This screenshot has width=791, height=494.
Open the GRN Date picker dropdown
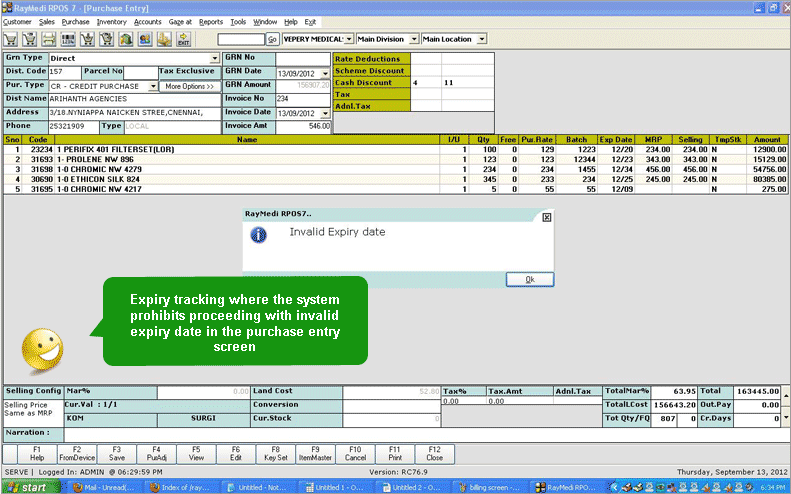(325, 73)
